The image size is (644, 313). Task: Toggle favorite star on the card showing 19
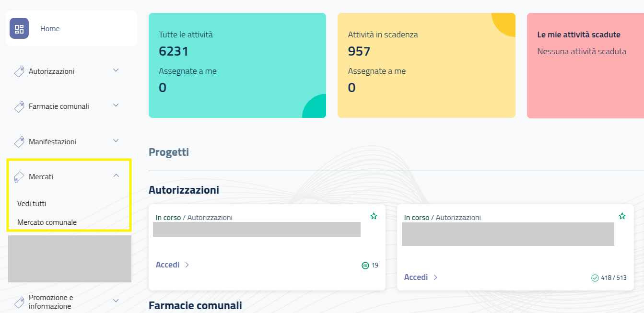tap(374, 216)
